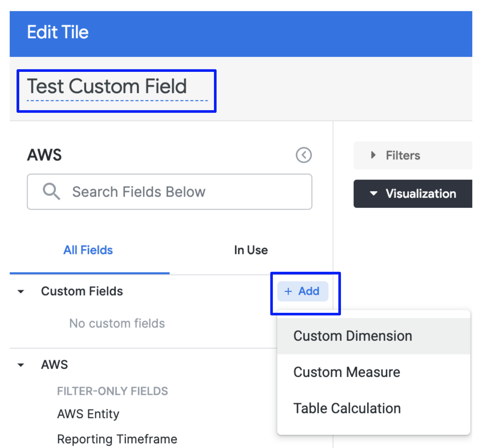Edit the tile title Test Custom Field
477x448 pixels.
pos(107,87)
